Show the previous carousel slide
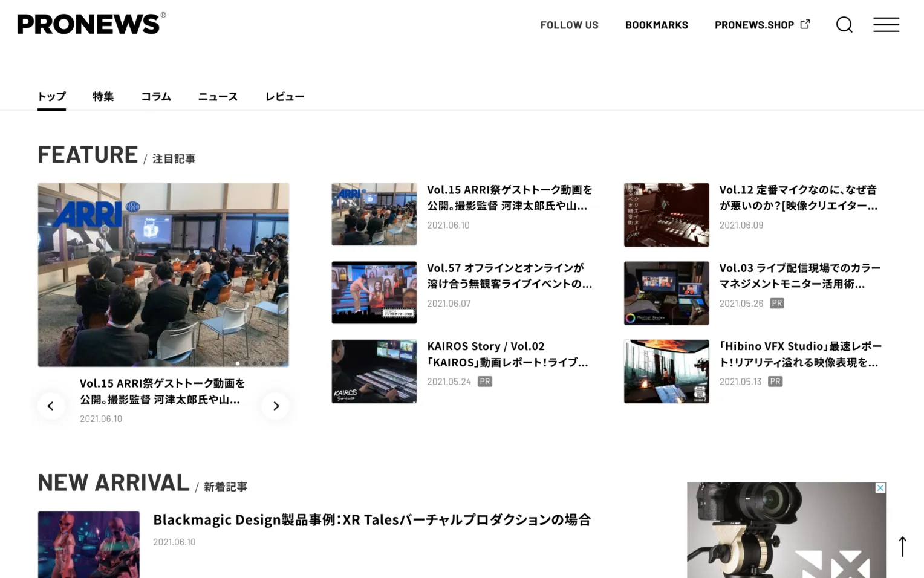The width and height of the screenshot is (924, 578). (x=51, y=406)
